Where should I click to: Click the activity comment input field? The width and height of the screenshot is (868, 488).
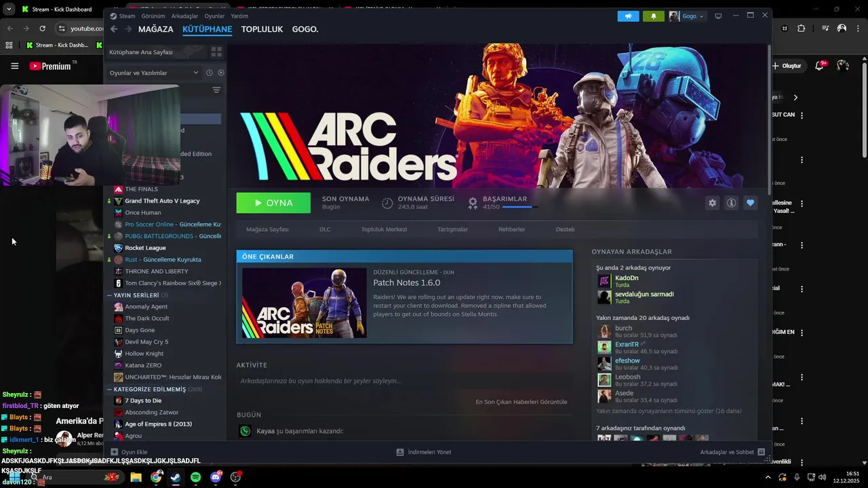tap(405, 381)
